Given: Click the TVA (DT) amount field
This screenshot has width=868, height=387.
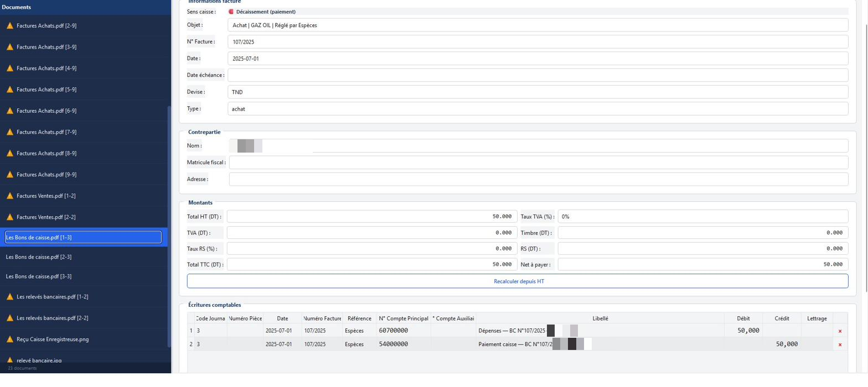Looking at the screenshot, I should click(371, 233).
